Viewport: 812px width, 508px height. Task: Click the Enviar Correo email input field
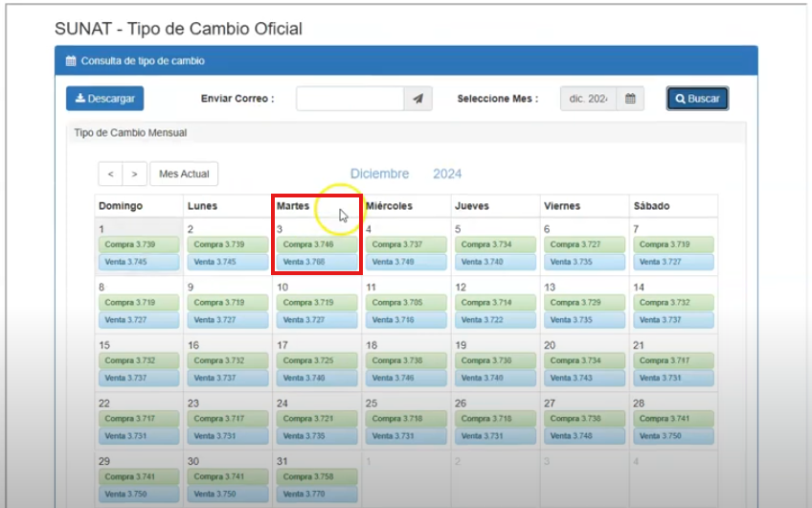pyautogui.click(x=350, y=99)
